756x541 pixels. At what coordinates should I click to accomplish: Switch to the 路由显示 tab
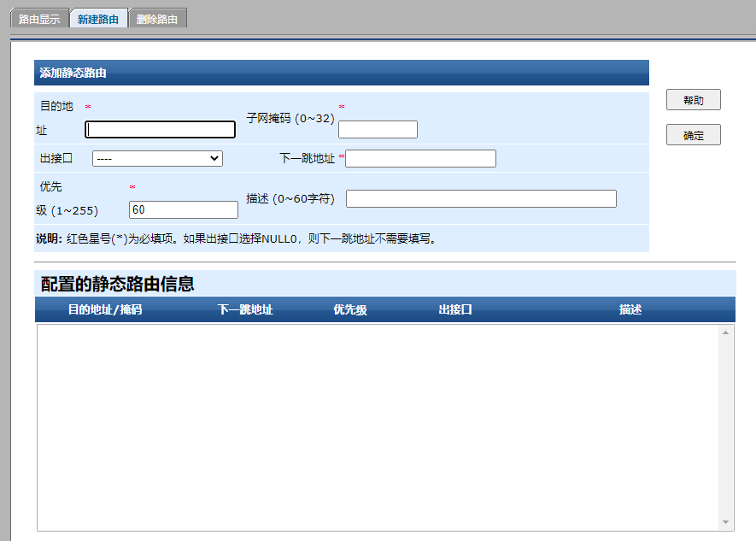[x=39, y=19]
